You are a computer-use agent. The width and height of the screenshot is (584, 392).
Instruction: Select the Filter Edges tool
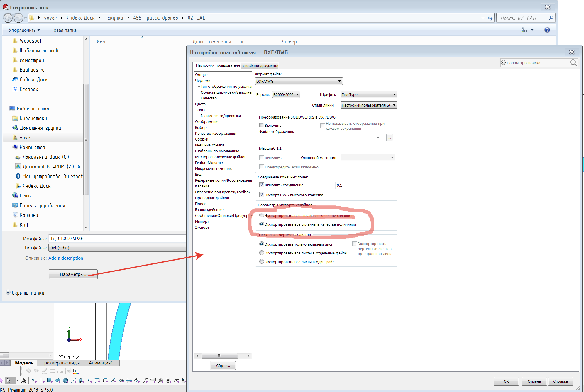click(x=43, y=381)
